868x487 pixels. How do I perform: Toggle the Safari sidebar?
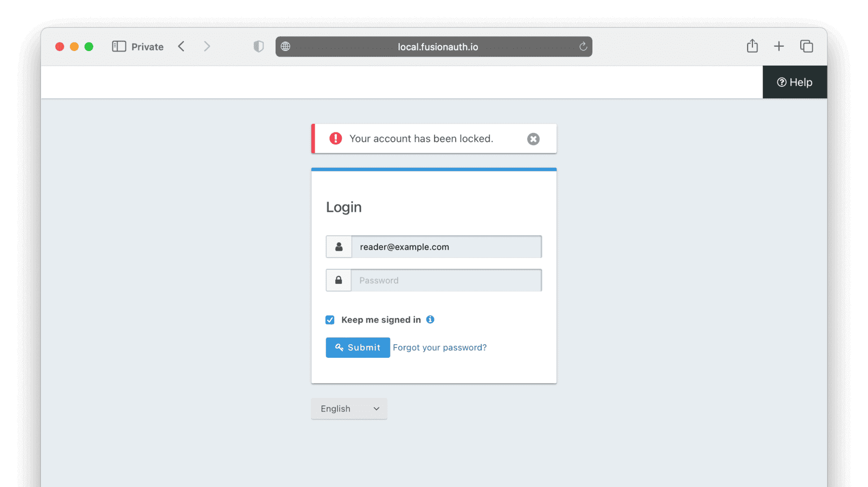coord(119,47)
